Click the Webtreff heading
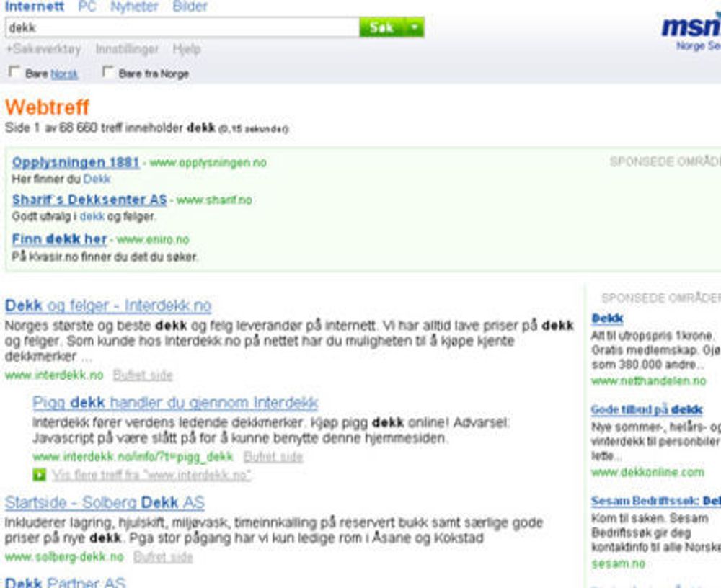Screen dimensions: 721x588 click(47, 107)
